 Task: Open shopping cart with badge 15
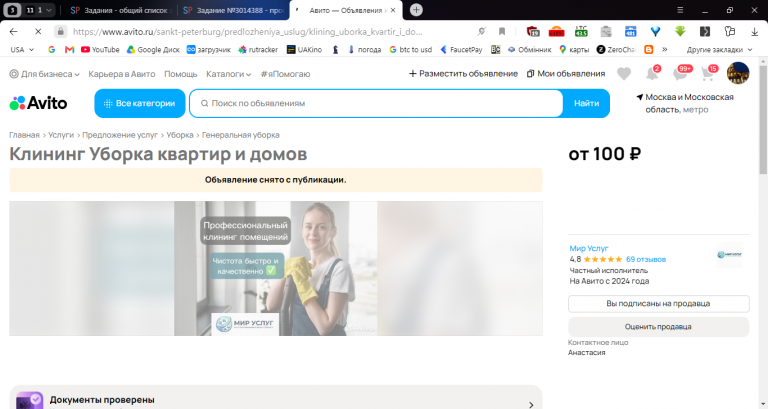coord(709,72)
